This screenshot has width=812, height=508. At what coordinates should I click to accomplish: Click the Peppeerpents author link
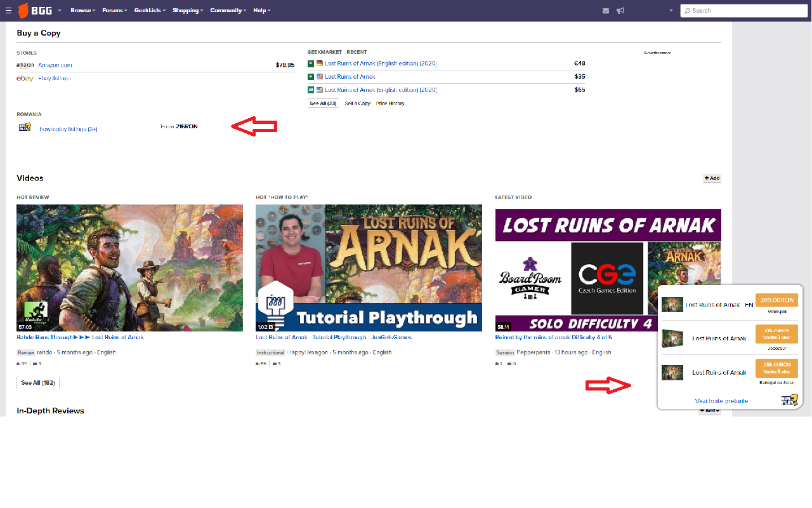coord(534,352)
